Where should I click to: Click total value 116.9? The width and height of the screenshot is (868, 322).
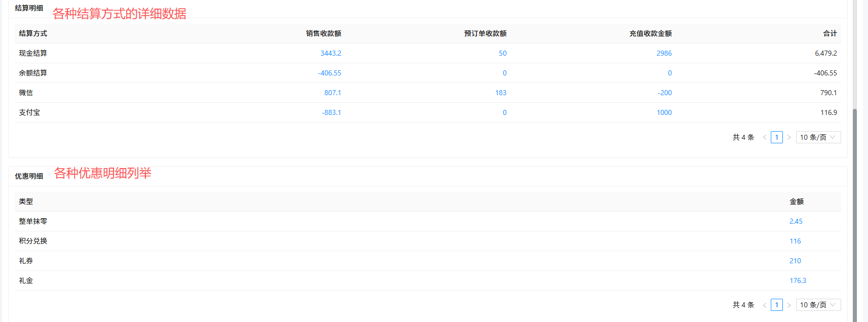[828, 112]
